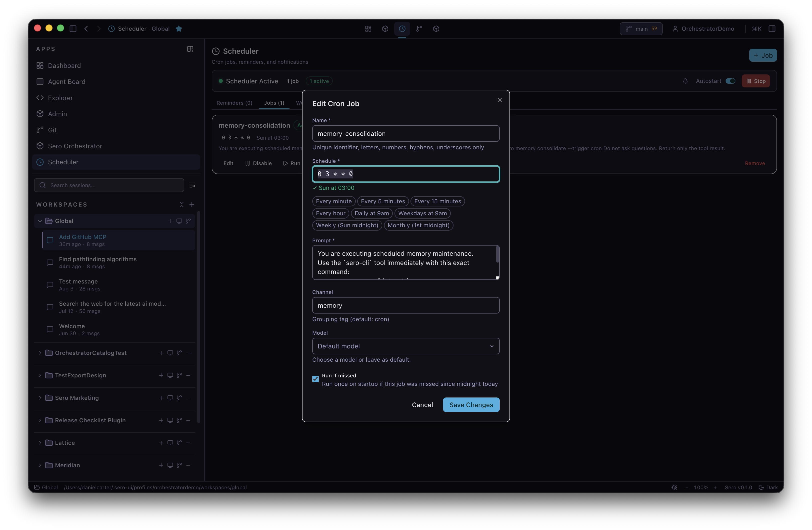This screenshot has height=530, width=812.
Task: Select the Every 5 minutes preset
Action: click(x=383, y=201)
